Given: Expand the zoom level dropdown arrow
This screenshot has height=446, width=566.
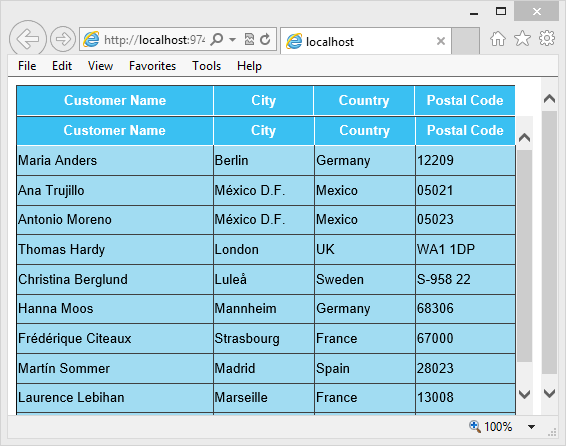Looking at the screenshot, I should 531,427.
